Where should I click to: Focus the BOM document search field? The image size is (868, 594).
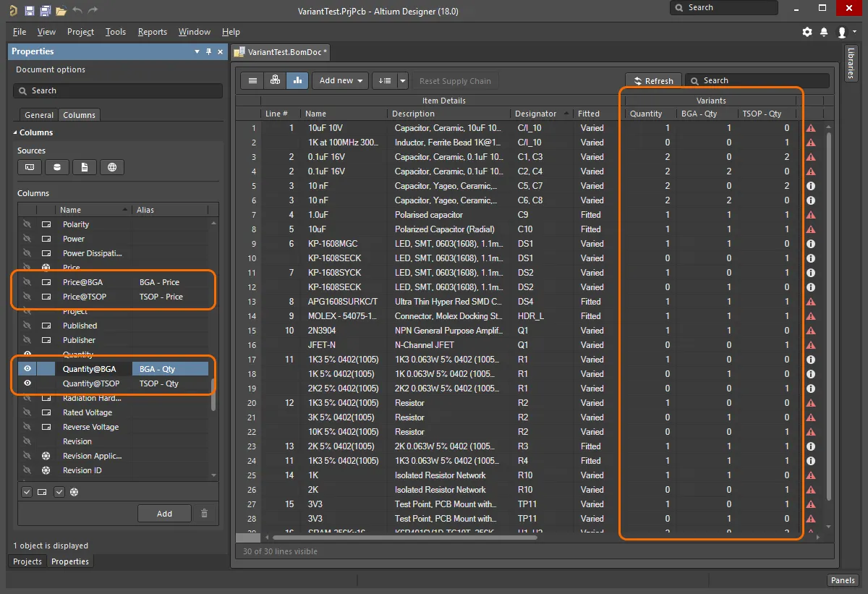pyautogui.click(x=757, y=80)
